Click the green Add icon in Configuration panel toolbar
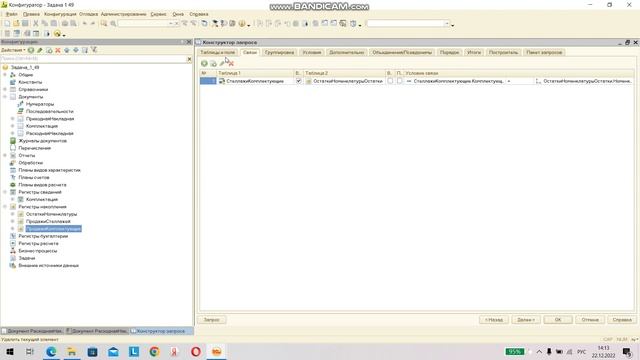 31,50
